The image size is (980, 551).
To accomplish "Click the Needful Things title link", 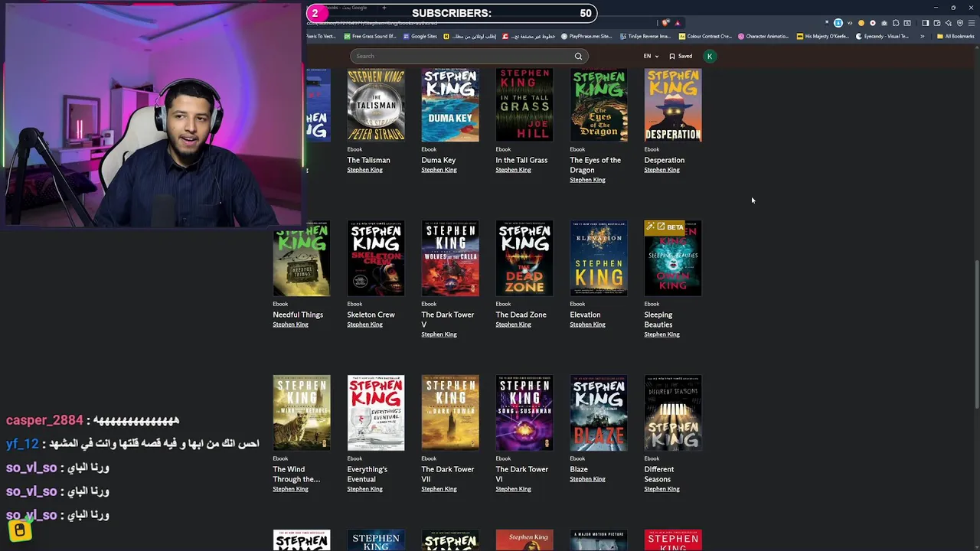I will 298,315.
